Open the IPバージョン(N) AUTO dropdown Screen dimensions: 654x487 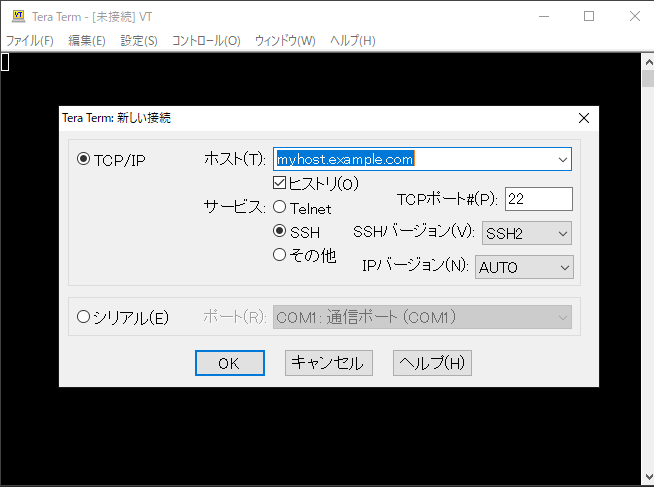(x=524, y=267)
